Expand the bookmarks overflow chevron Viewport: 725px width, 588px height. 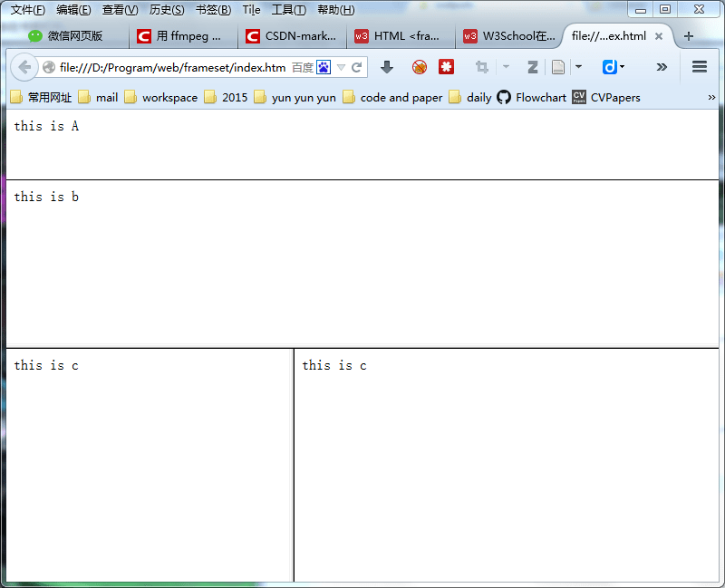713,97
